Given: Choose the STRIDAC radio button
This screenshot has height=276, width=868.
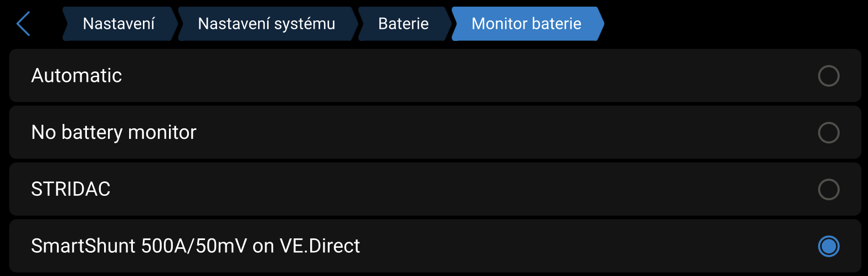Looking at the screenshot, I should tap(828, 189).
